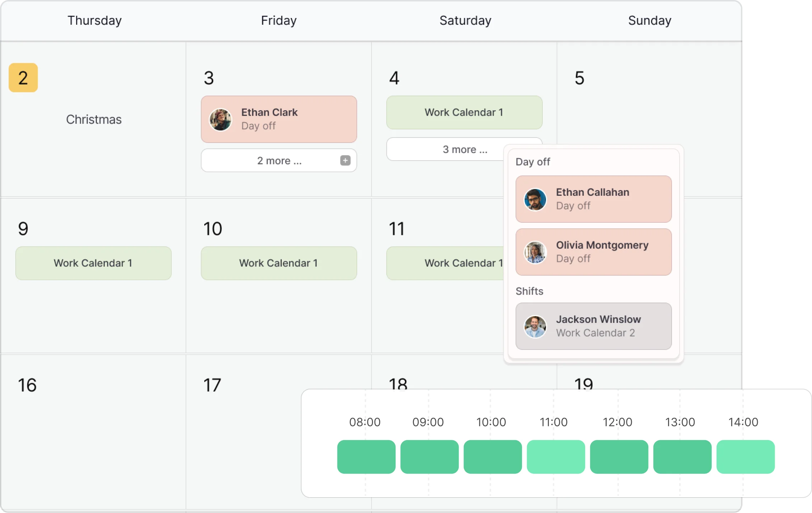The height and width of the screenshot is (513, 812).
Task: Click Ethan Clark's avatar photo
Action: pyautogui.click(x=221, y=119)
